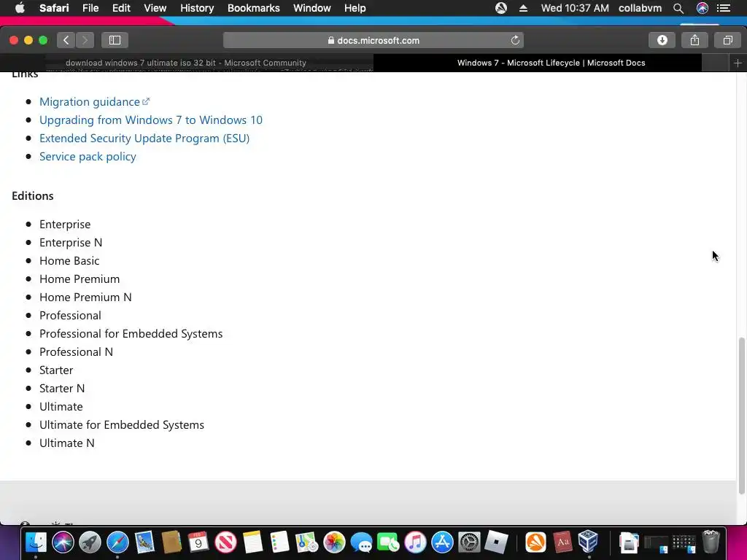Click the collabvm user name in the menu bar
Image resolution: width=747 pixels, height=560 pixels.
coord(640,8)
